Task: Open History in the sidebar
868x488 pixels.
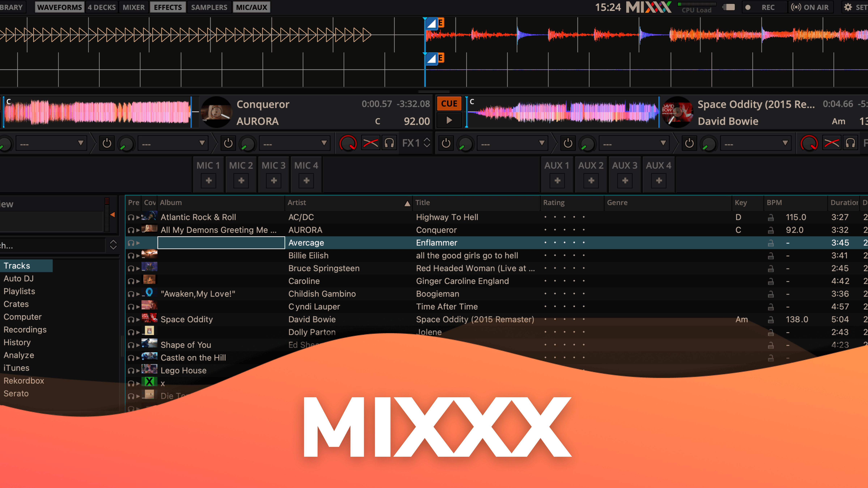Action: 17,343
